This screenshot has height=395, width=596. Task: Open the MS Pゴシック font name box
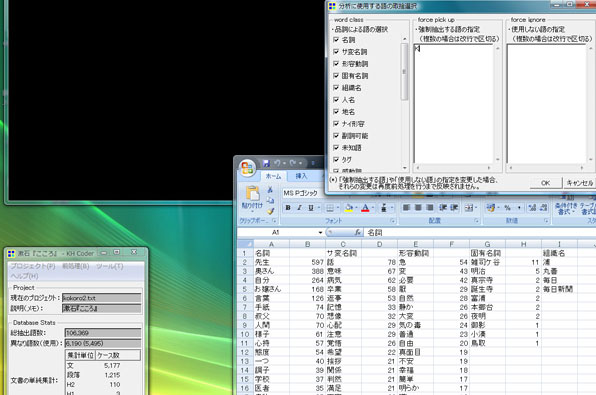303,193
